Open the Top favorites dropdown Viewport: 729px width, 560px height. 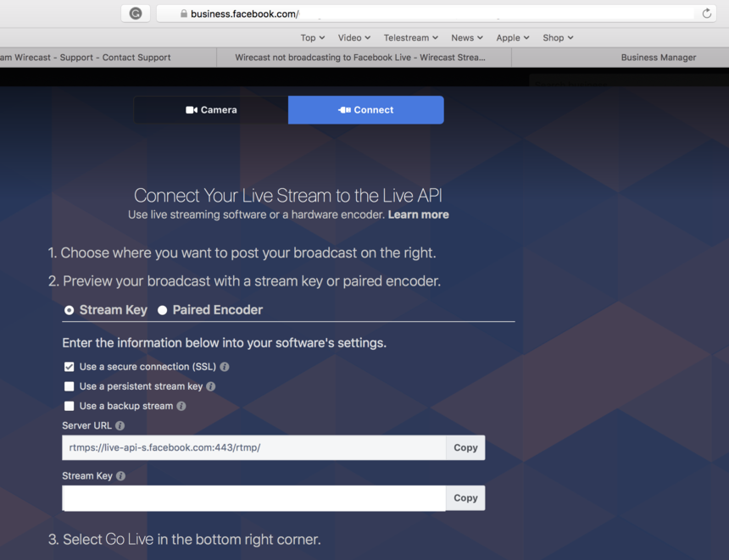pyautogui.click(x=313, y=37)
